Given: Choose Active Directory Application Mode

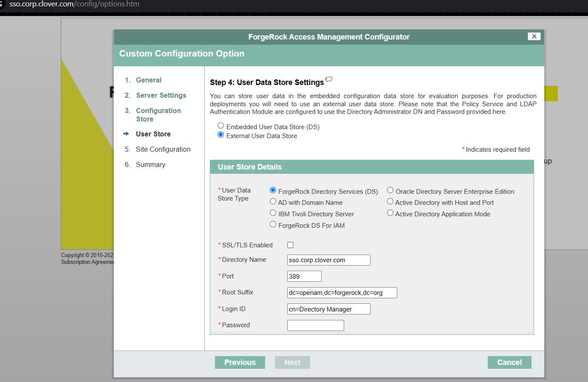Looking at the screenshot, I should [390, 213].
